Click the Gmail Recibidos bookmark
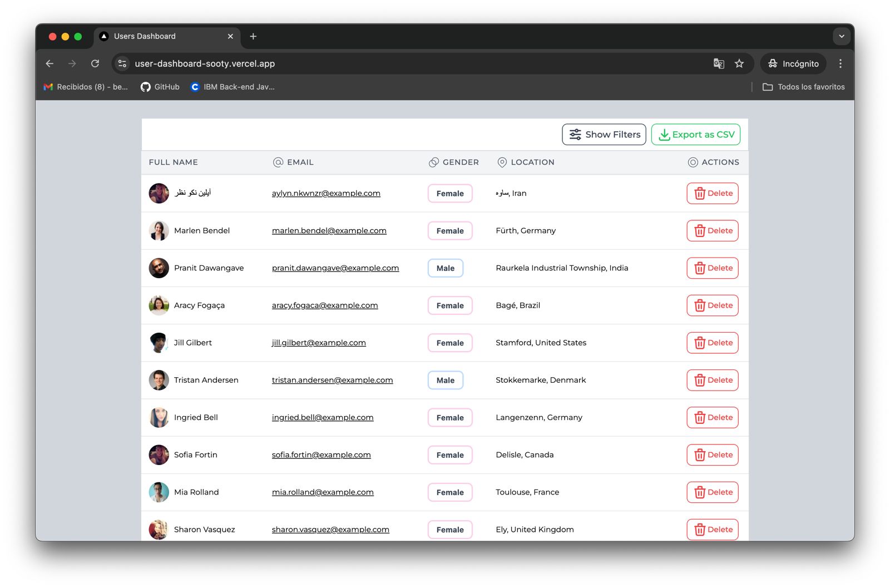890x588 pixels. [x=86, y=87]
